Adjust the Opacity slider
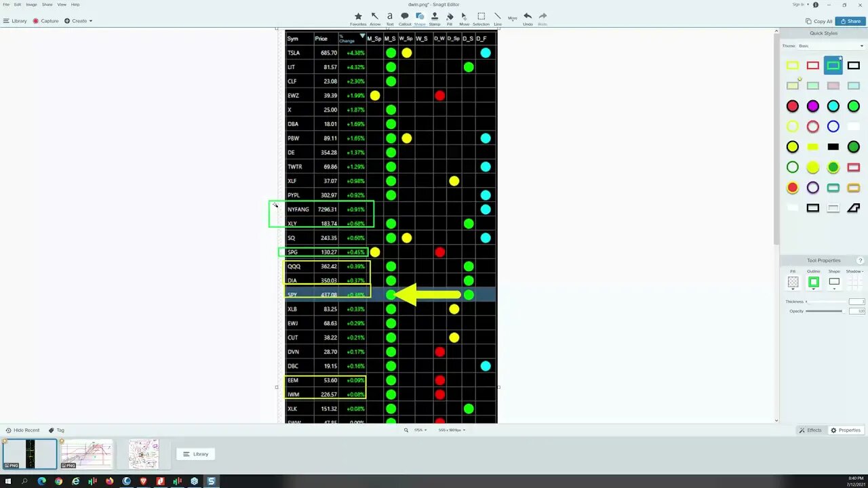The image size is (868, 488). click(x=825, y=311)
